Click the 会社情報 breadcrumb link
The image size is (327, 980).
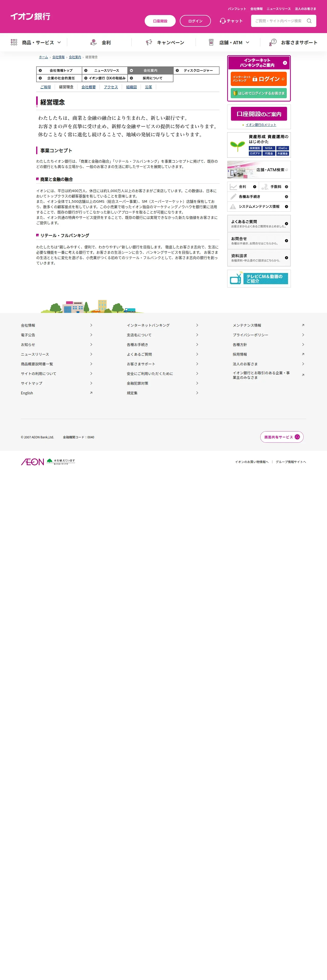[58, 57]
